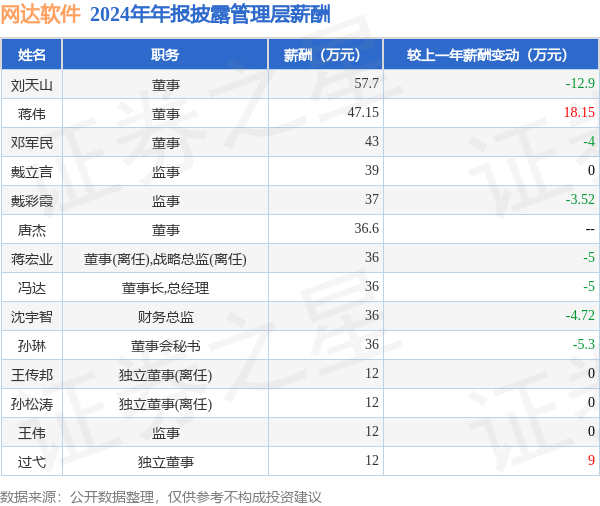Viewport: 600px width, 506px height.
Task: Click change value -4.72
Action: tap(580, 315)
